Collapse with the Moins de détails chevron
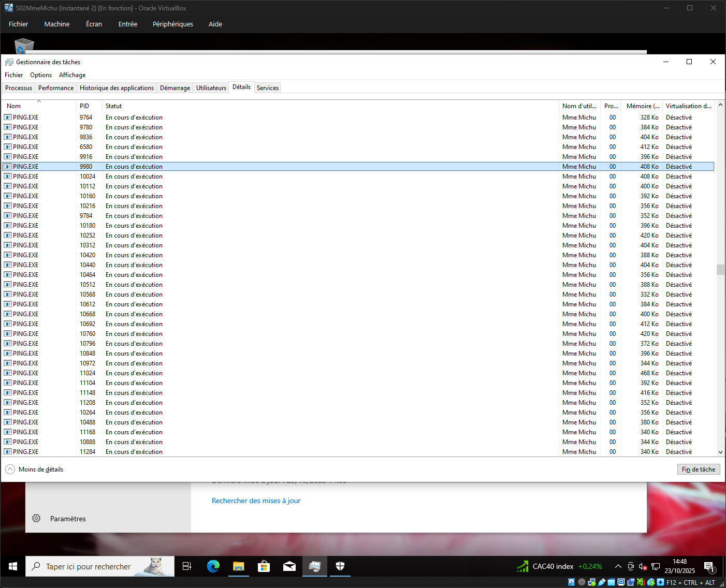The image size is (726, 588). (x=10, y=469)
